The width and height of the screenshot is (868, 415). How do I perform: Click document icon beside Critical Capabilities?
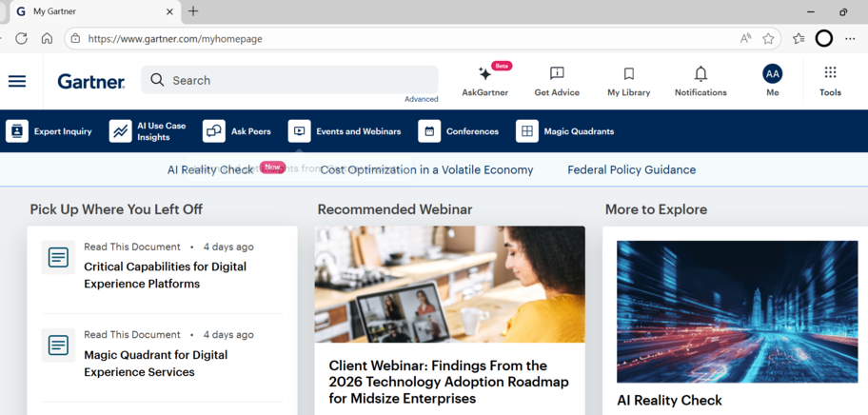tap(58, 257)
